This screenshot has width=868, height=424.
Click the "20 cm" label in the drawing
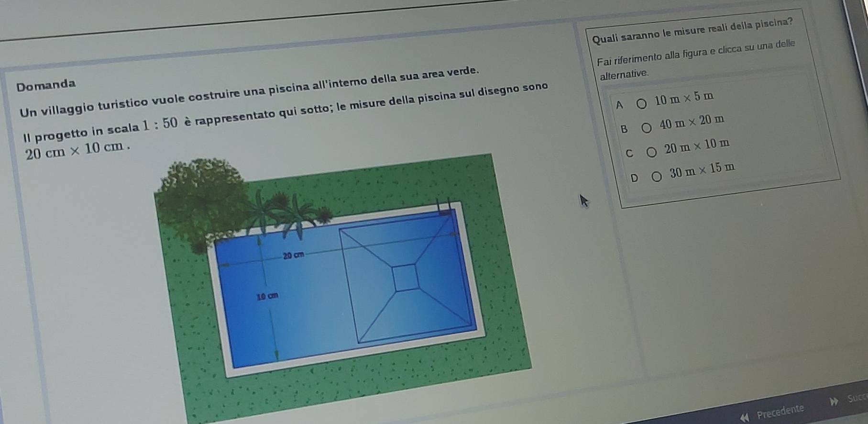(x=293, y=256)
